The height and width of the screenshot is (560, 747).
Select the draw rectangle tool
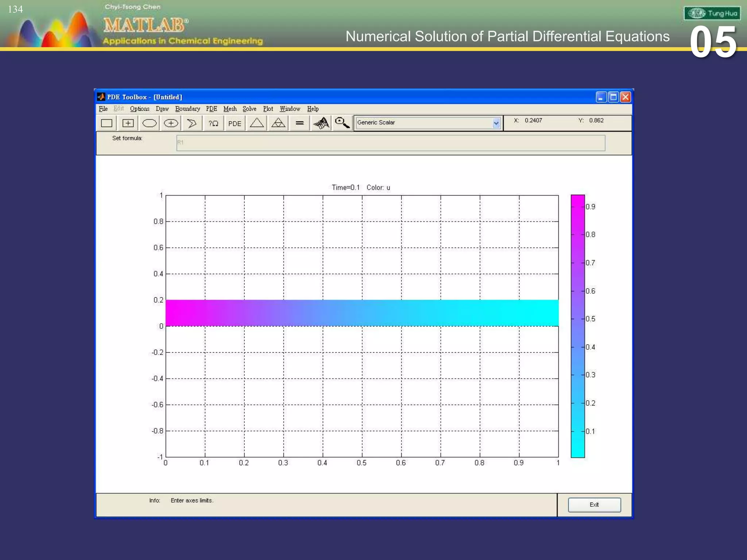107,123
